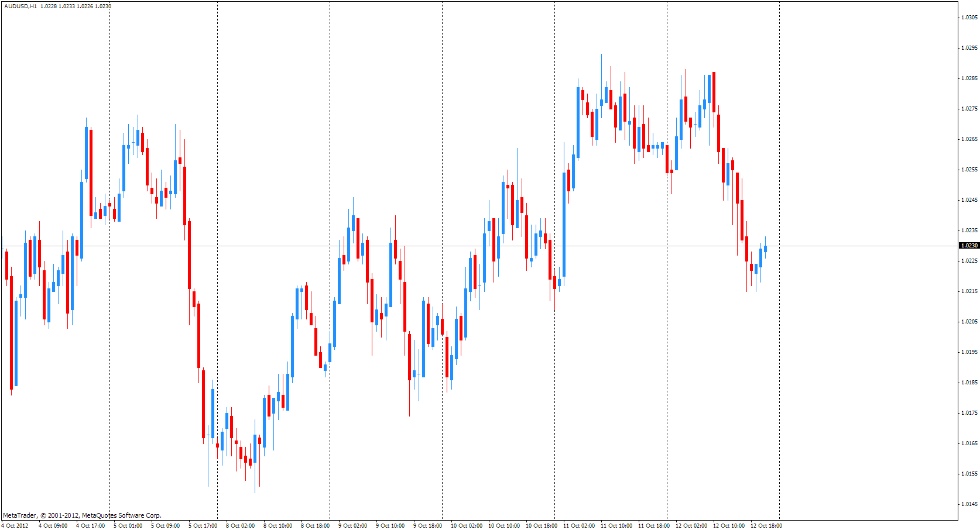Select the 8 Oct 10:00 time label
980x530 pixels.
(278, 525)
